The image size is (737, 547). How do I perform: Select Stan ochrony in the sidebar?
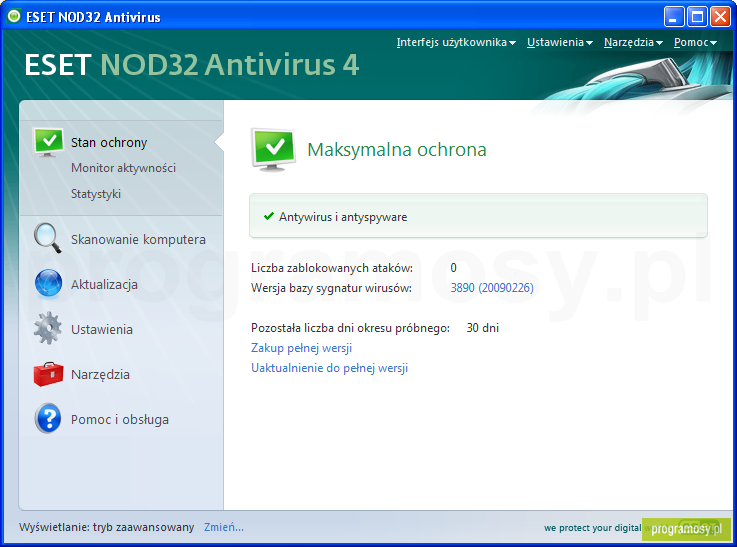109,142
